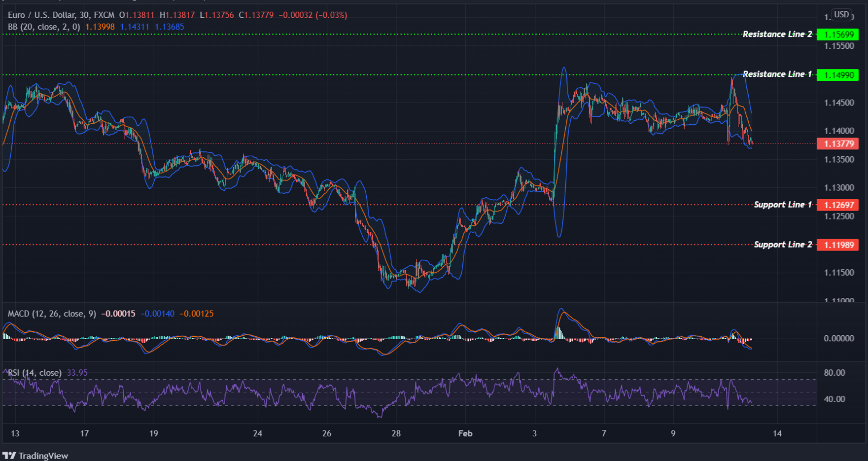
Task: Click the green Resistance Line 1 price label
Action: (x=839, y=74)
